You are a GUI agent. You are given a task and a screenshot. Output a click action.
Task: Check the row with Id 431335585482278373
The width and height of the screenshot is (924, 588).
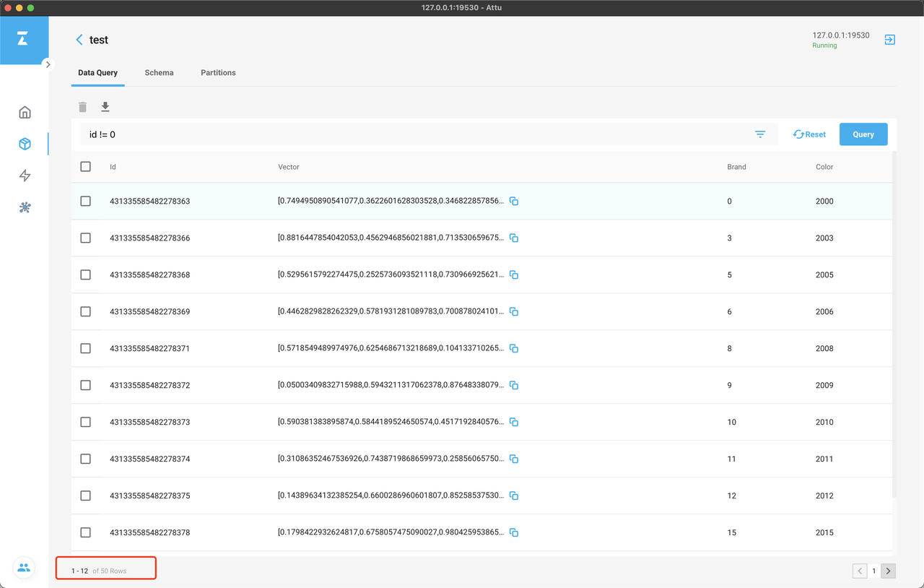[85, 422]
